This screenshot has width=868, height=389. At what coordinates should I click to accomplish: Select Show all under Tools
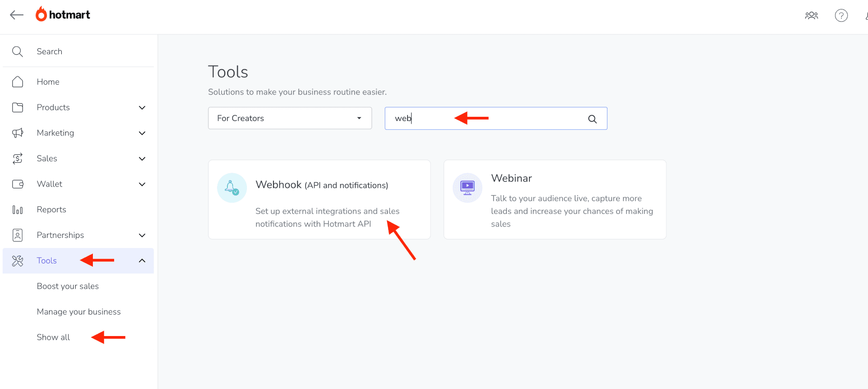point(53,337)
